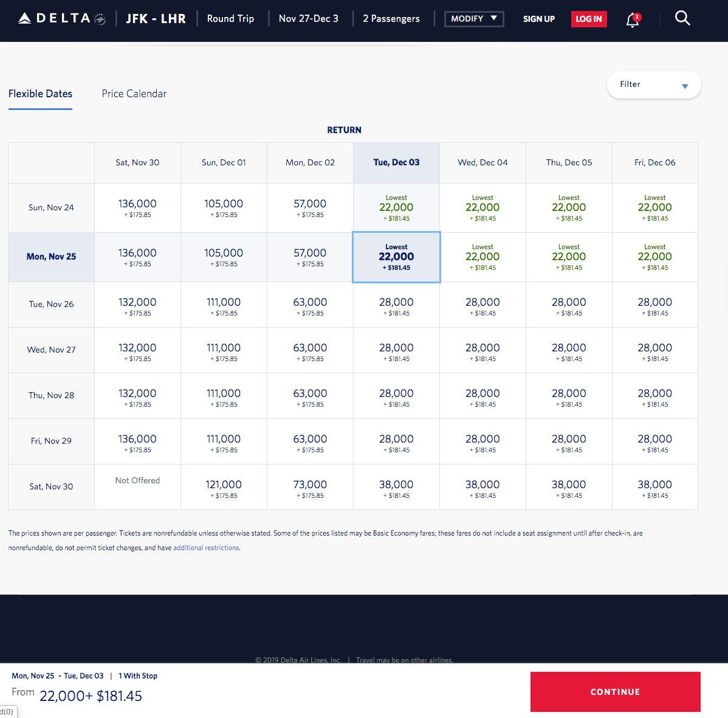
Task: Pick Sat Nov 30 to Tue Dec 03 38,000 fare
Action: (x=396, y=487)
